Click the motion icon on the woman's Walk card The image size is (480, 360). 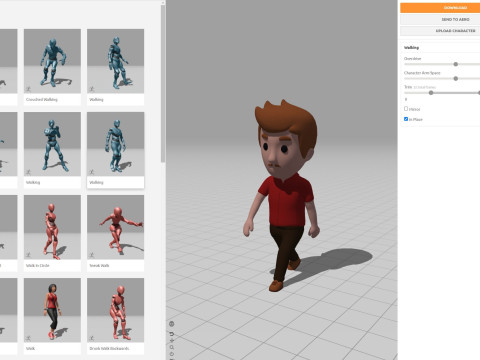coord(29,338)
